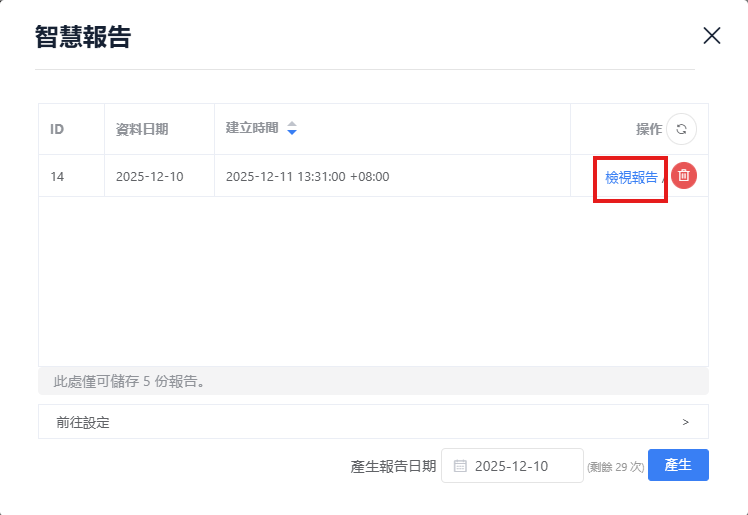The height and width of the screenshot is (515, 748).
Task: Click the down sort arrow beside 建立時間
Action: click(292, 133)
